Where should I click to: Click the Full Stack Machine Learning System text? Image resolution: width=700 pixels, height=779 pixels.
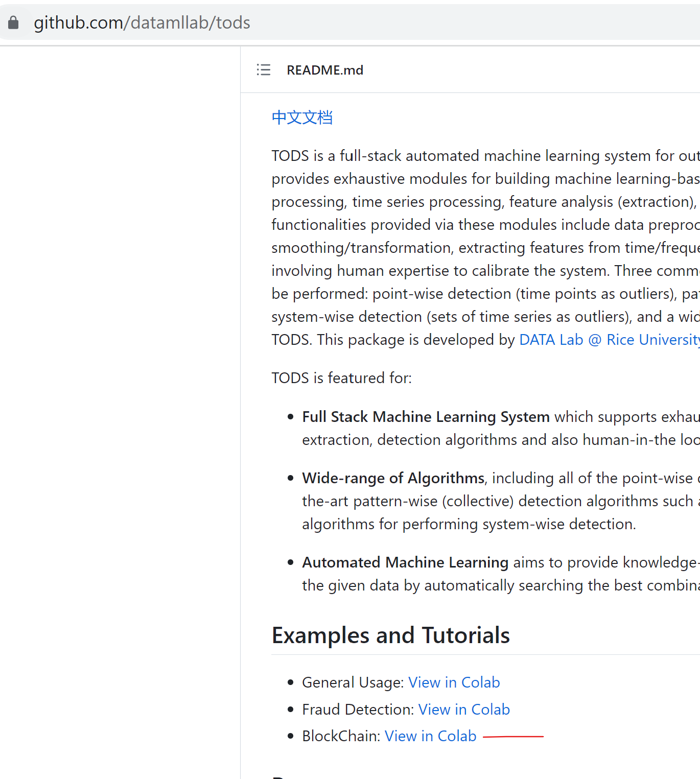click(x=425, y=416)
